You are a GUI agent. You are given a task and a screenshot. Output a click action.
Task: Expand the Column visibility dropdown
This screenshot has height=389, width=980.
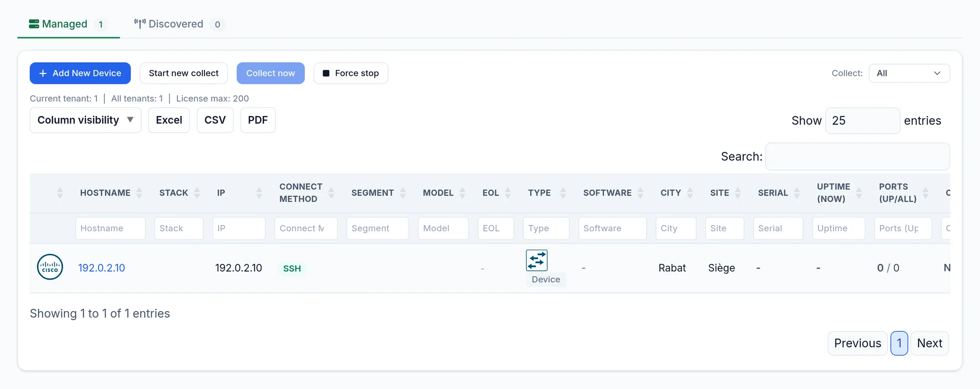86,120
